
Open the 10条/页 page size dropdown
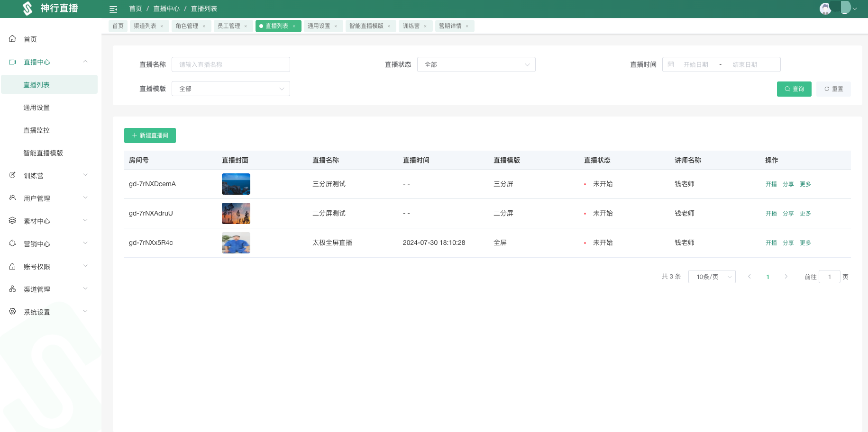click(712, 277)
